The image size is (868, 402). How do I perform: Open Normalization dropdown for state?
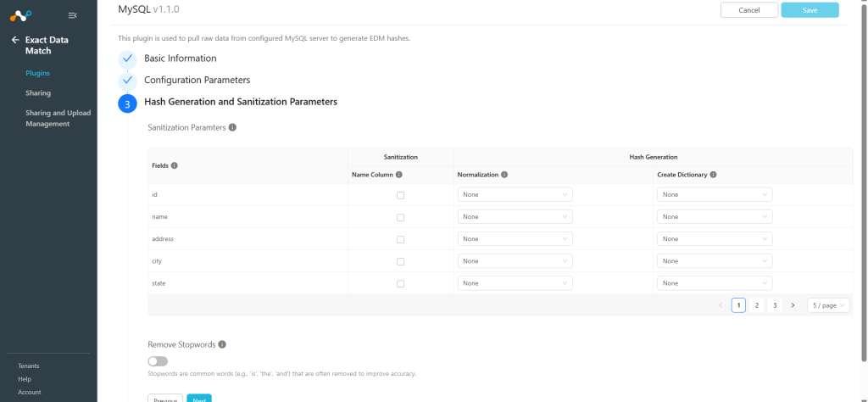click(x=515, y=283)
